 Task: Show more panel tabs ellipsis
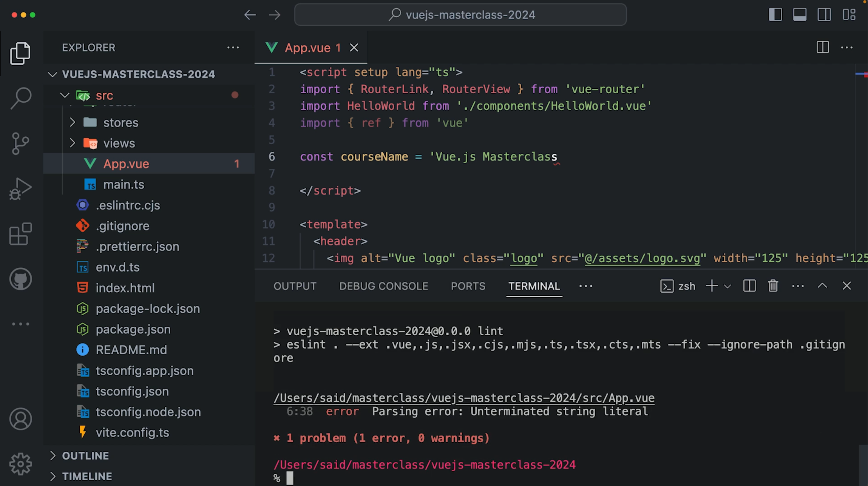[586, 286]
